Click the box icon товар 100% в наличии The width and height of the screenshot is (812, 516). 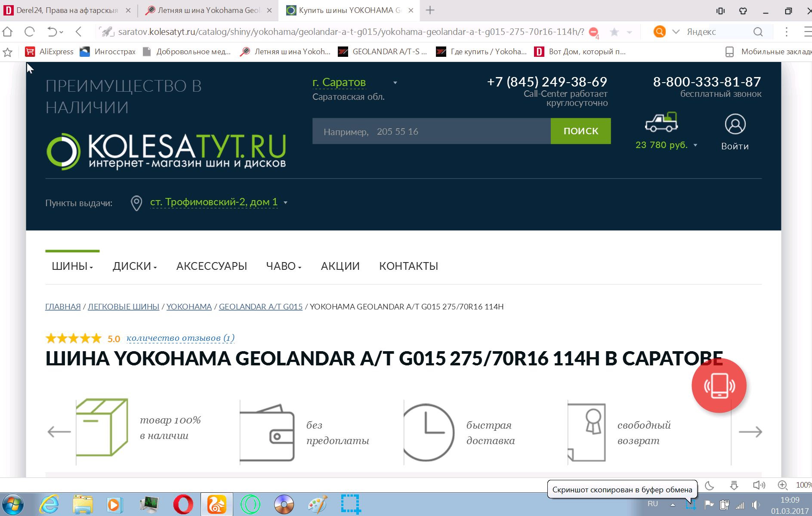point(102,427)
